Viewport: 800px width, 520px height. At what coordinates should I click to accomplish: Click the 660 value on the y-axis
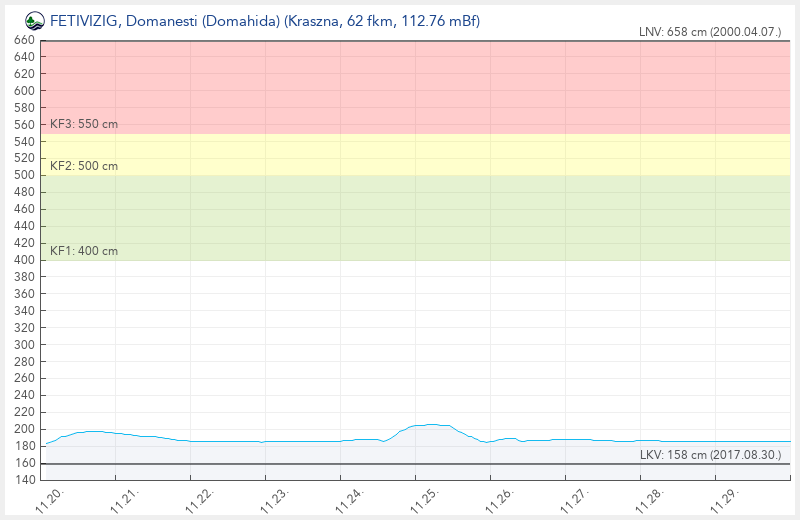pyautogui.click(x=24, y=40)
